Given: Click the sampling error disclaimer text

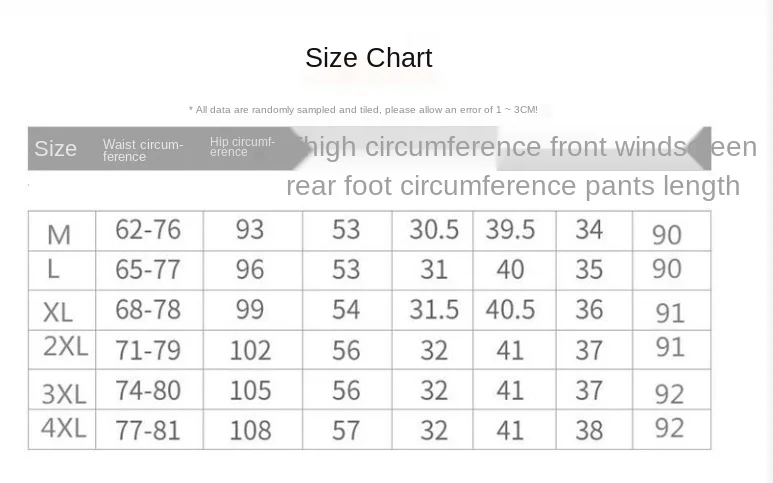Looking at the screenshot, I should pos(363,110).
